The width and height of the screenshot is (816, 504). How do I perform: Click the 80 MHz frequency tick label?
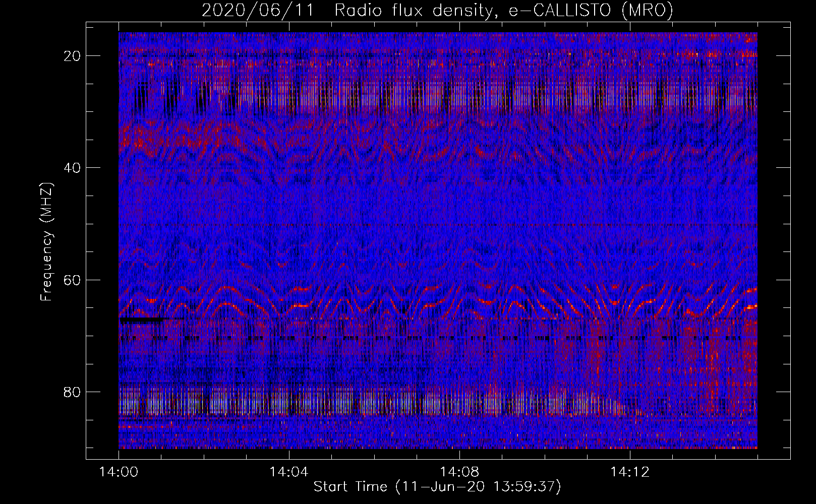73,392
